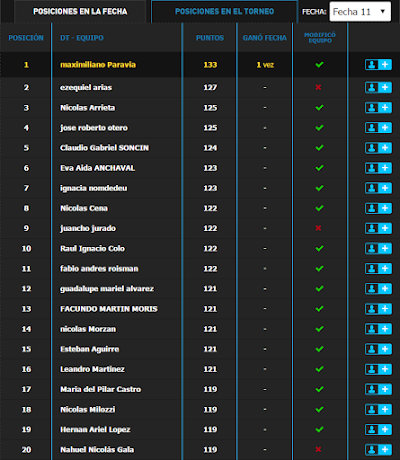400x460 pixels.
Task: Add juancho jurado using user-plus icon
Action: click(x=378, y=228)
